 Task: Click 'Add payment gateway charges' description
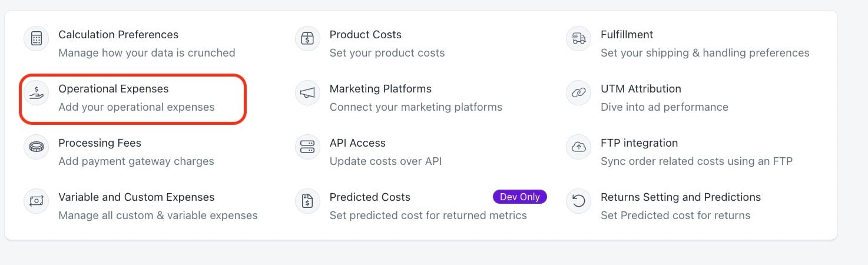pyautogui.click(x=136, y=161)
